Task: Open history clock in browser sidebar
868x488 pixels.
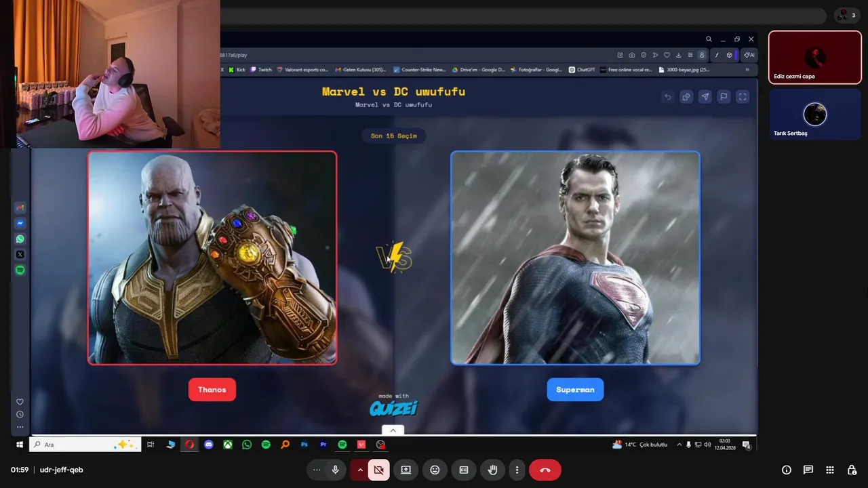Action: coord(20,414)
